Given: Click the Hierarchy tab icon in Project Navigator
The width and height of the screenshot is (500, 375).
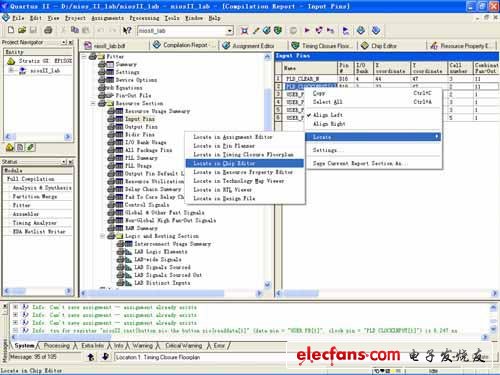Looking at the screenshot, I should point(10,147).
